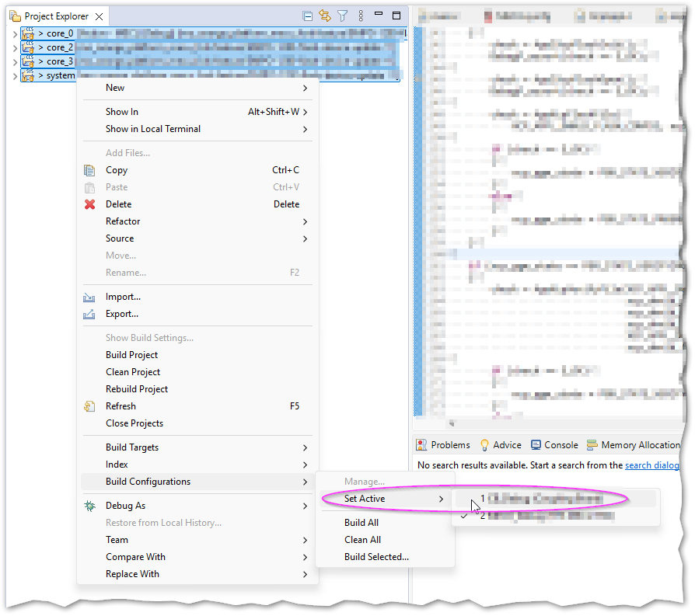
Task: Switch to the Console tab
Action: (555, 446)
